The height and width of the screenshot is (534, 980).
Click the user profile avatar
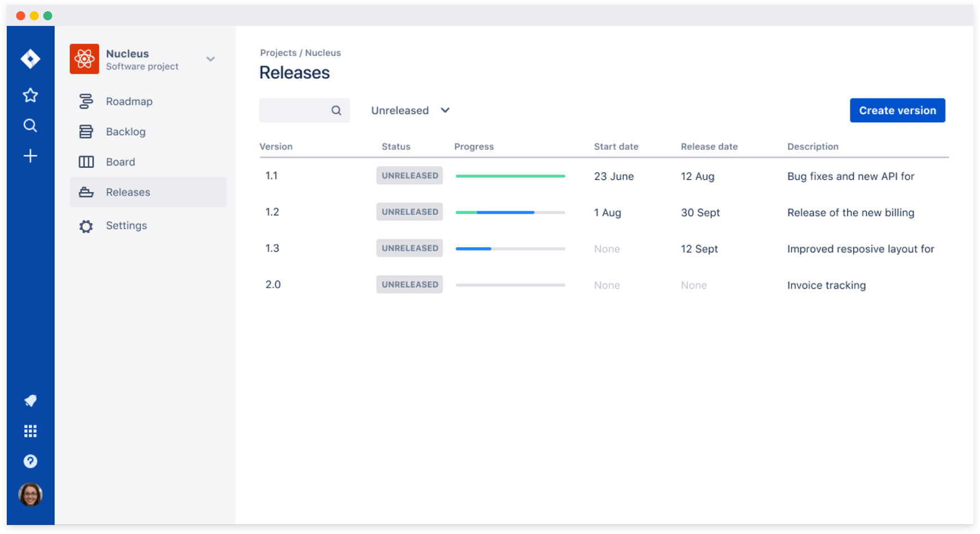[x=30, y=495]
